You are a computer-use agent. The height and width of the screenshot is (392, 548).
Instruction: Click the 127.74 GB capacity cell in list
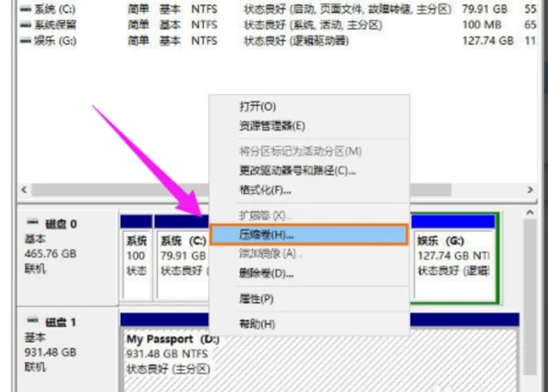(488, 41)
